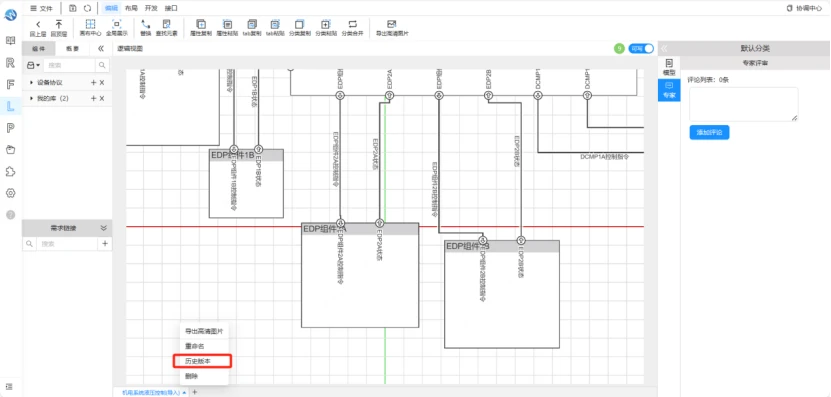Click the 回上层 back arrow
This screenshot has height=397, width=831.
pos(38,24)
